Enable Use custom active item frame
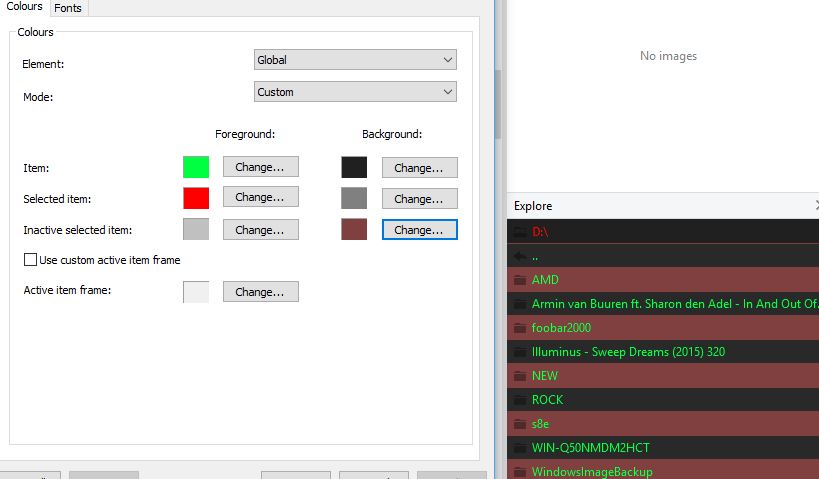The width and height of the screenshot is (819, 479). pyautogui.click(x=30, y=260)
